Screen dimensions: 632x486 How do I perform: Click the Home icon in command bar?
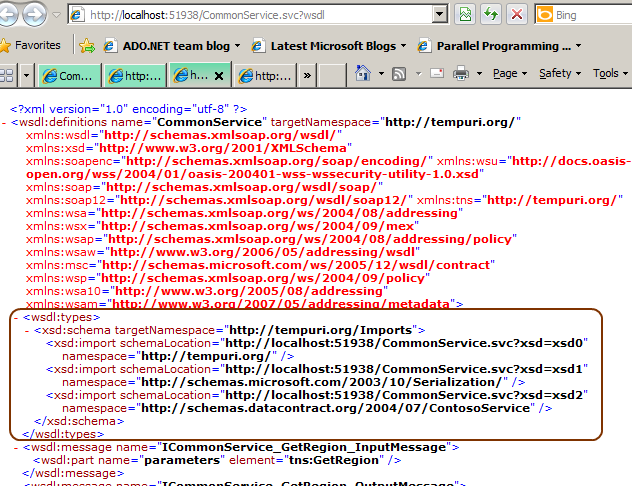tap(362, 74)
